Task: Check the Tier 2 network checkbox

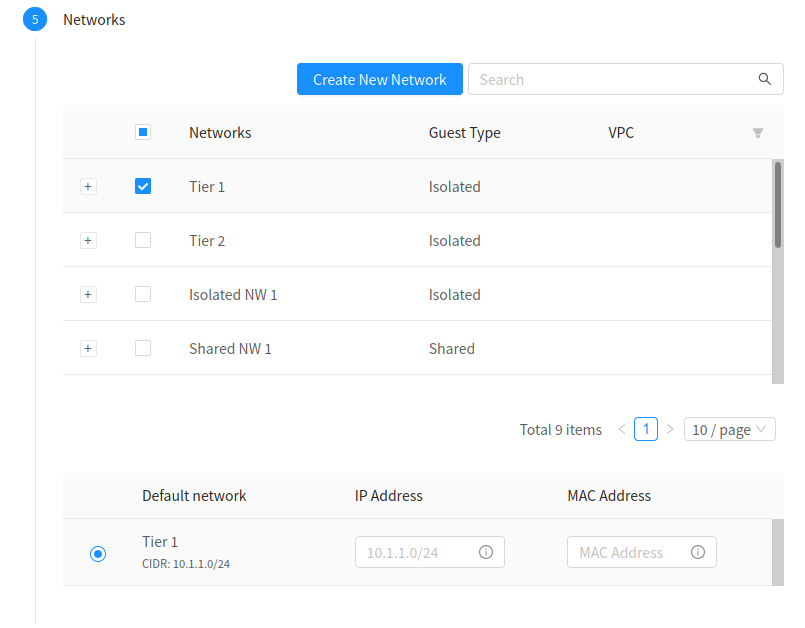Action: (x=143, y=240)
